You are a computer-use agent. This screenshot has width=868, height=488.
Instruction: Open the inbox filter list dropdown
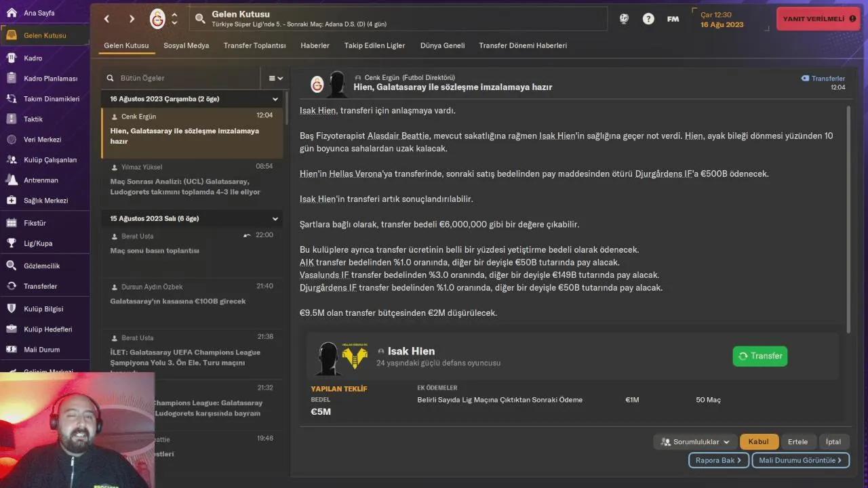275,78
